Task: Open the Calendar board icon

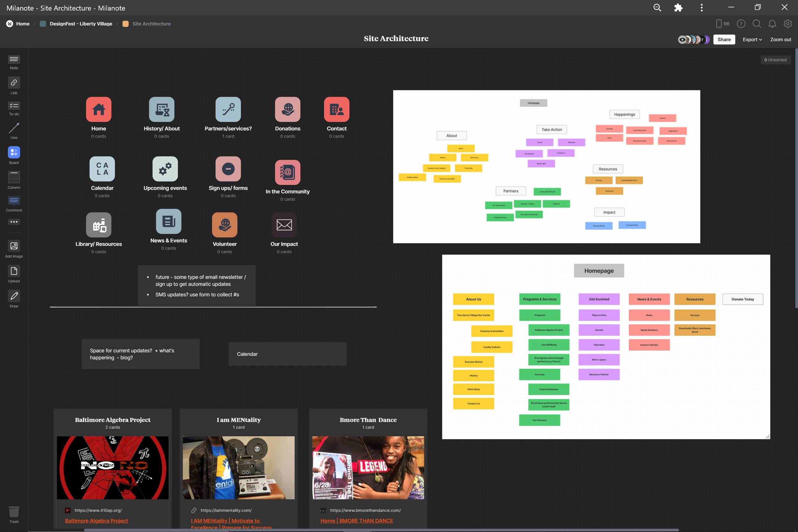Action: (x=102, y=169)
